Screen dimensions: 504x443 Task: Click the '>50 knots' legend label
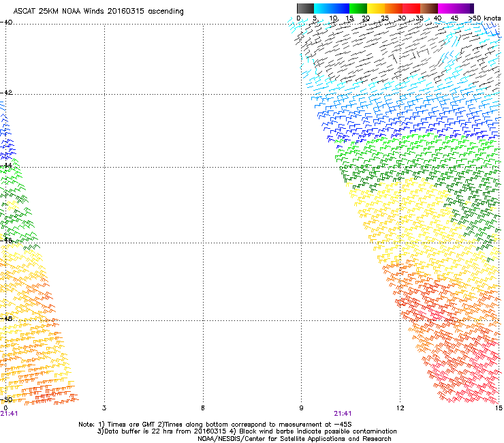pyautogui.click(x=484, y=18)
